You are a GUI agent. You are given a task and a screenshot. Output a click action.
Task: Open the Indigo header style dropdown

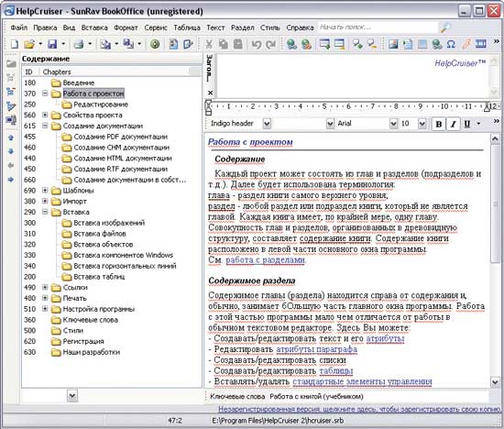[x=267, y=124]
